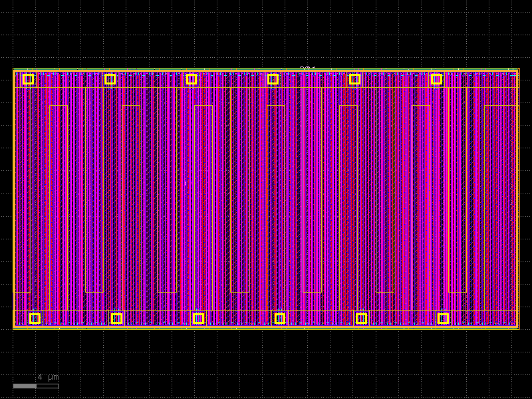Select the via contact near the top-right corner
The image size is (532, 399).
(x=437, y=79)
